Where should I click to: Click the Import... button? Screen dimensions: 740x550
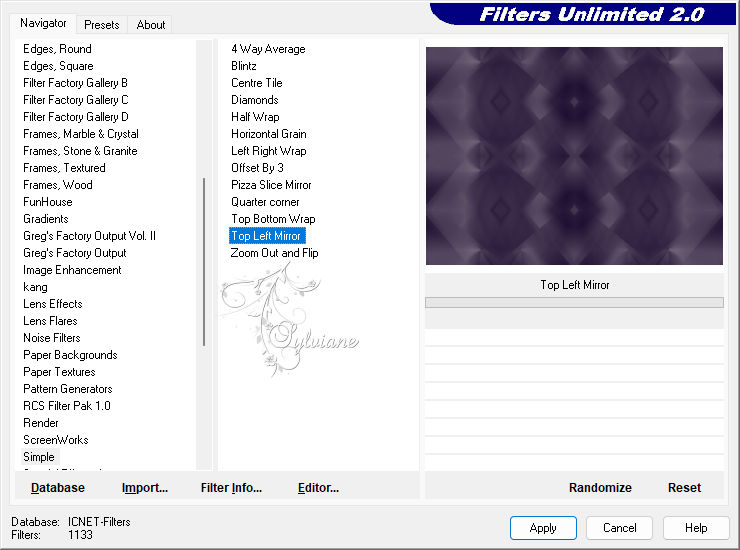click(x=144, y=488)
